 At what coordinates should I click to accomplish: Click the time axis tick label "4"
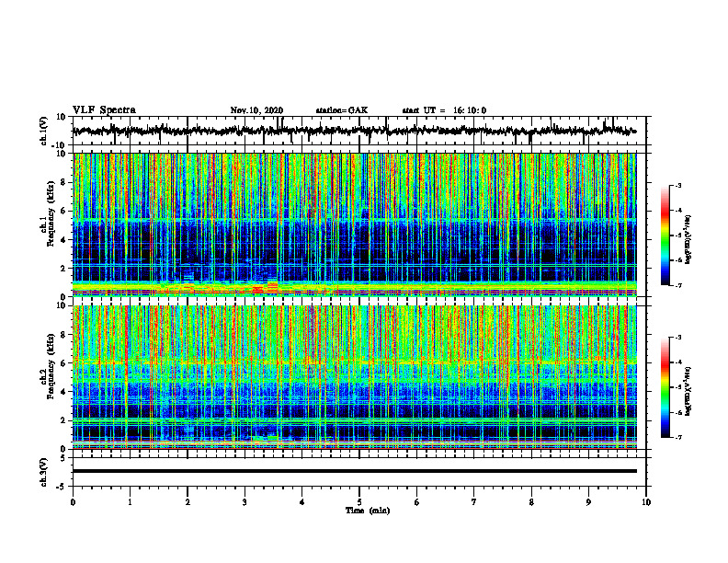302,502
